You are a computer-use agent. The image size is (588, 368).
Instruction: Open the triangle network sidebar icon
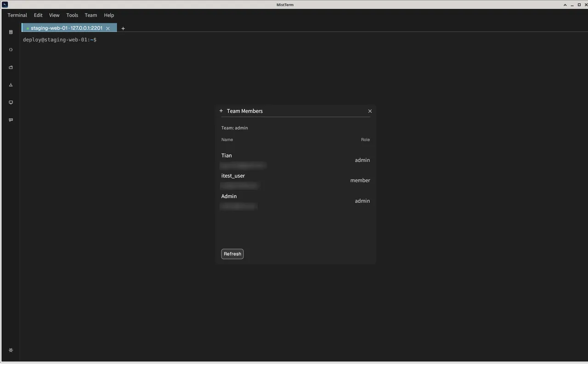coord(11,85)
